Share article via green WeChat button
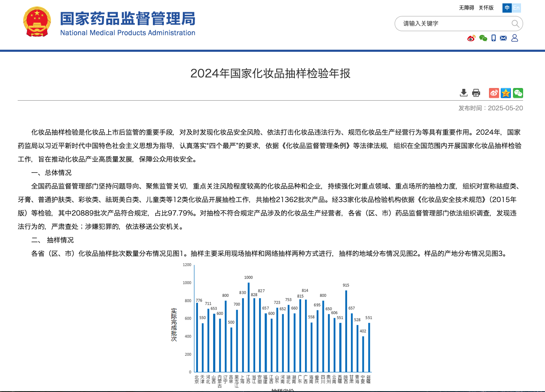The width and height of the screenshot is (545, 392). pyautogui.click(x=518, y=93)
